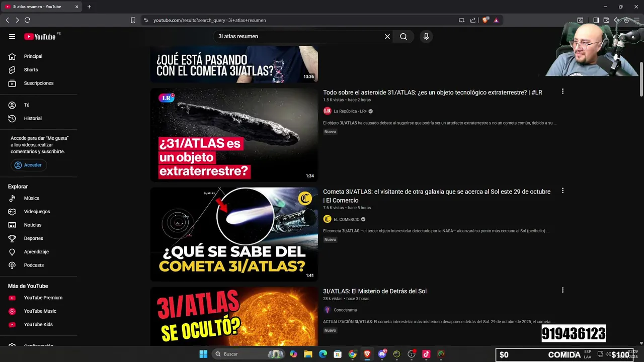The height and width of the screenshot is (362, 644).
Task: Close the YouTube browser tab
Action: point(76,7)
